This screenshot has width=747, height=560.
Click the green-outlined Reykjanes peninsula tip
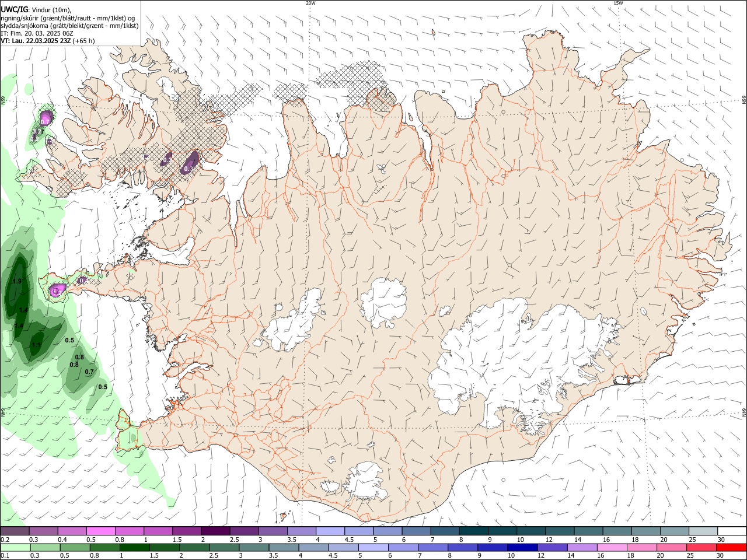(x=128, y=430)
